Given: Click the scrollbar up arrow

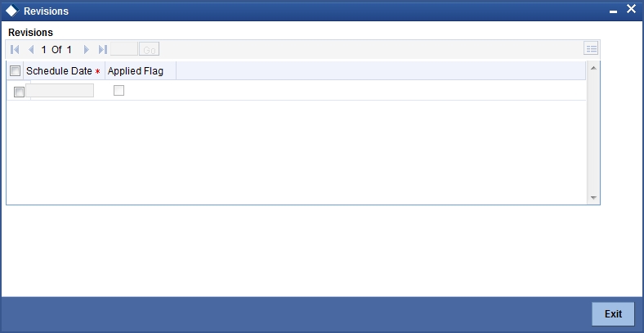Looking at the screenshot, I should coord(593,68).
